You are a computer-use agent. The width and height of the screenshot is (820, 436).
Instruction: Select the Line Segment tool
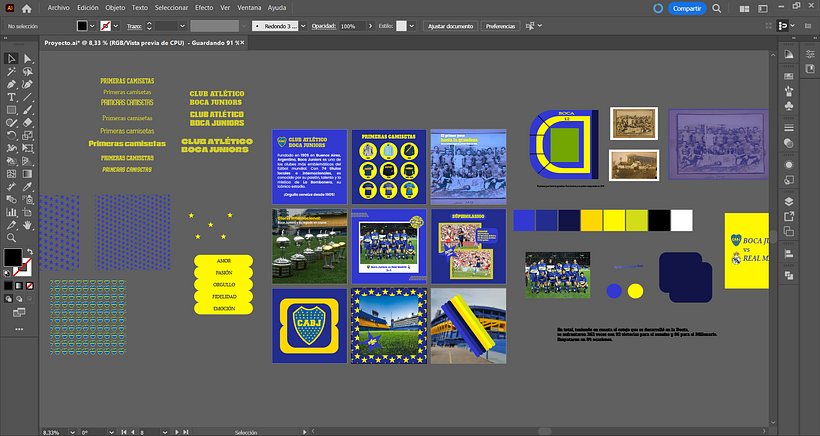point(27,97)
